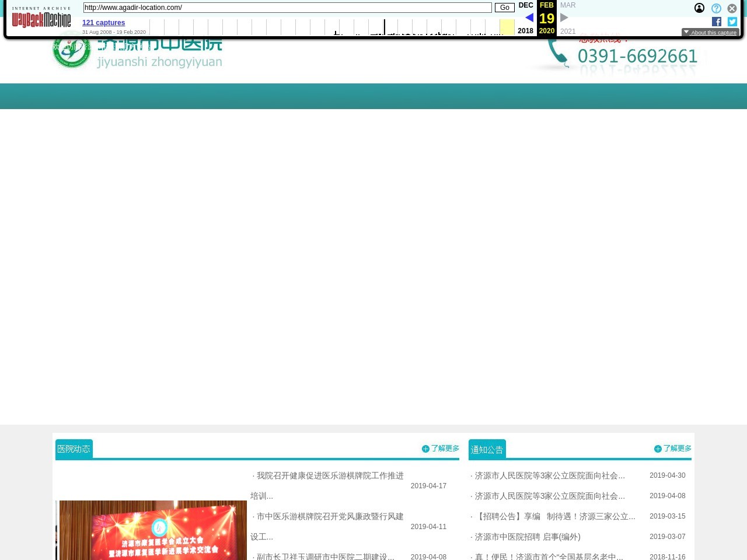Go to next capture arrow
This screenshot has width=747, height=560.
(x=564, y=17)
